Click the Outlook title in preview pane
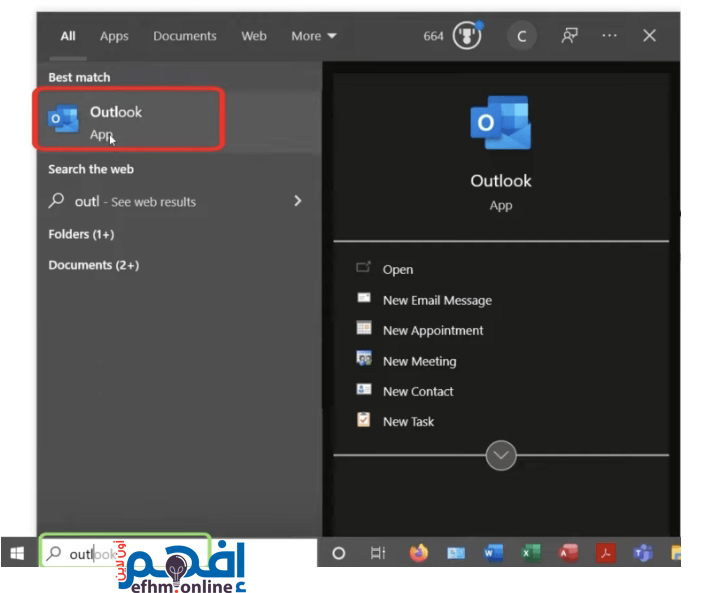 (501, 181)
